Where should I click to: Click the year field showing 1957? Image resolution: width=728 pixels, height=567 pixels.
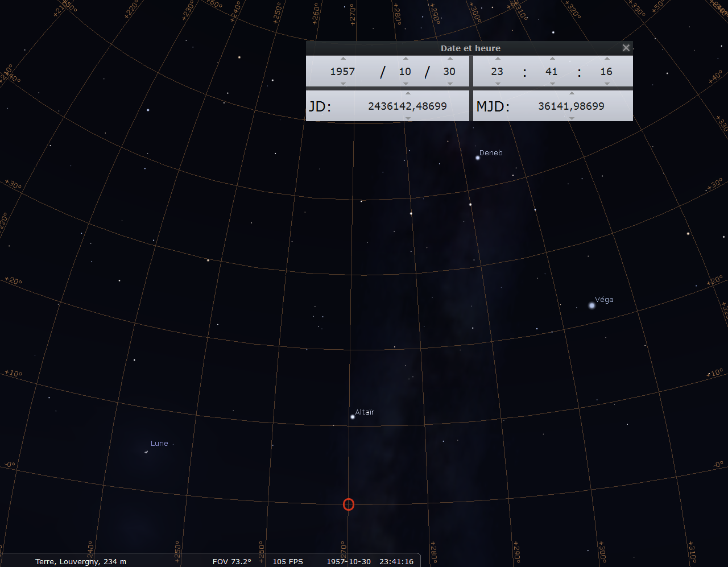coord(342,72)
